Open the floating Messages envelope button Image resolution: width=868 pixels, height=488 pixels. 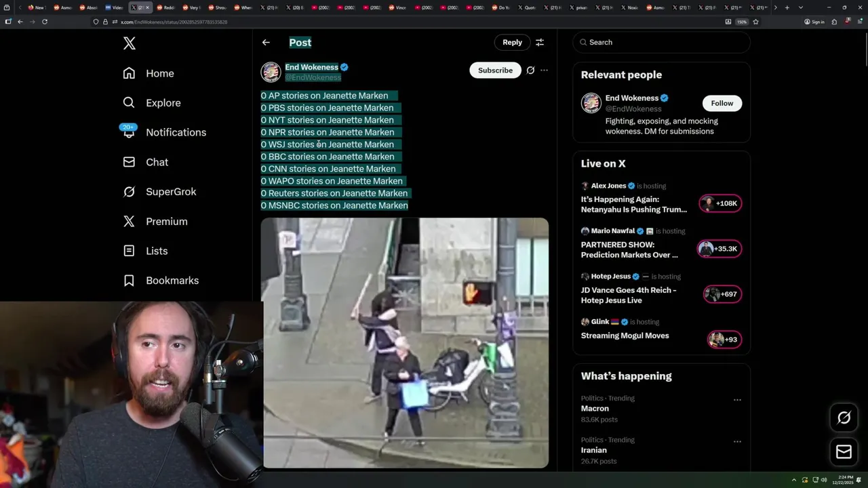(844, 452)
